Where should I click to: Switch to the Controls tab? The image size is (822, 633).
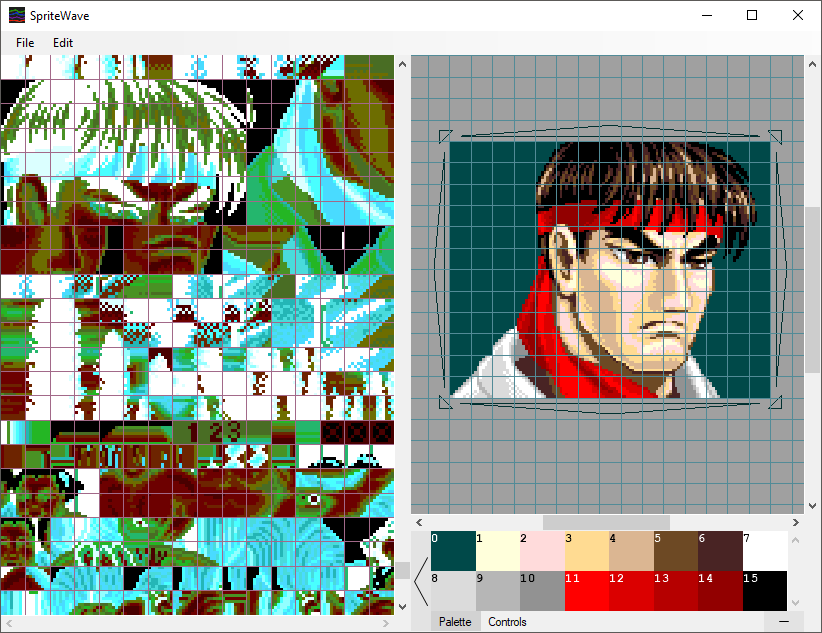point(507,621)
